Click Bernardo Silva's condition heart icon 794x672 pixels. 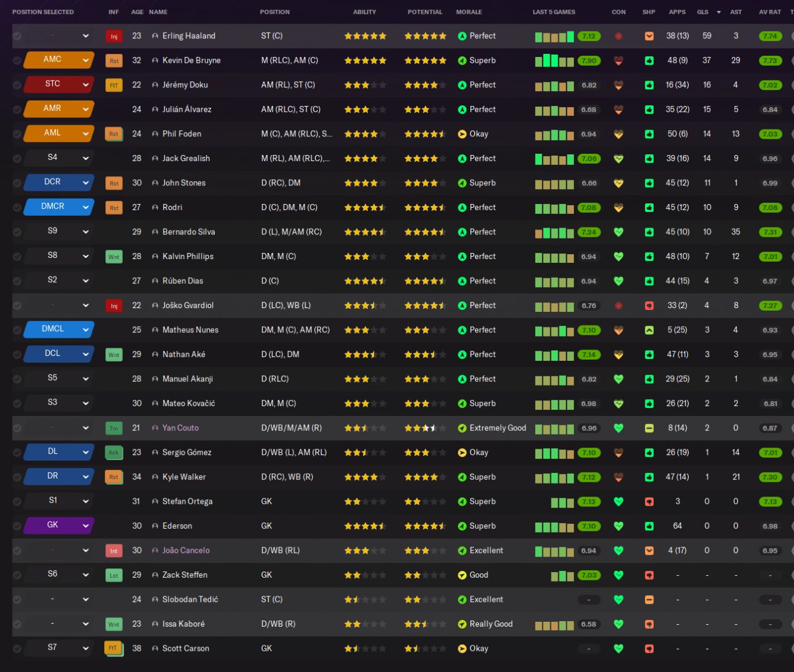(618, 232)
